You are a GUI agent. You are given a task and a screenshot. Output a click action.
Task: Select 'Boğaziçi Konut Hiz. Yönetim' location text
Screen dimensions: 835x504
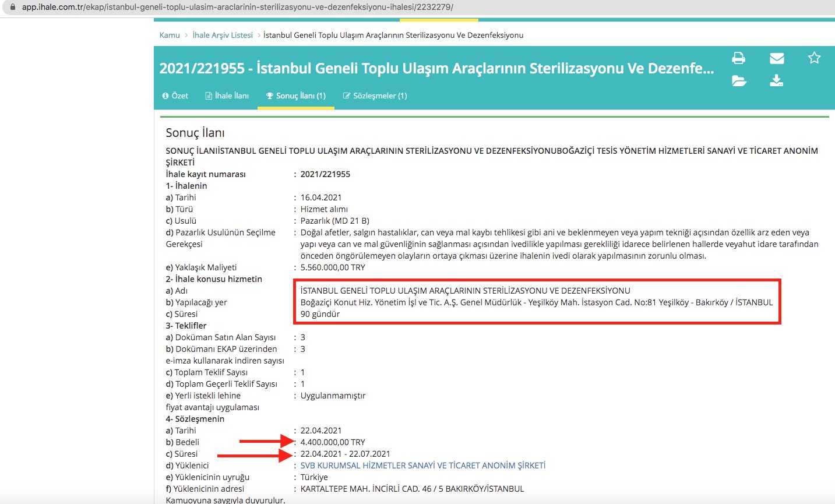tap(537, 302)
